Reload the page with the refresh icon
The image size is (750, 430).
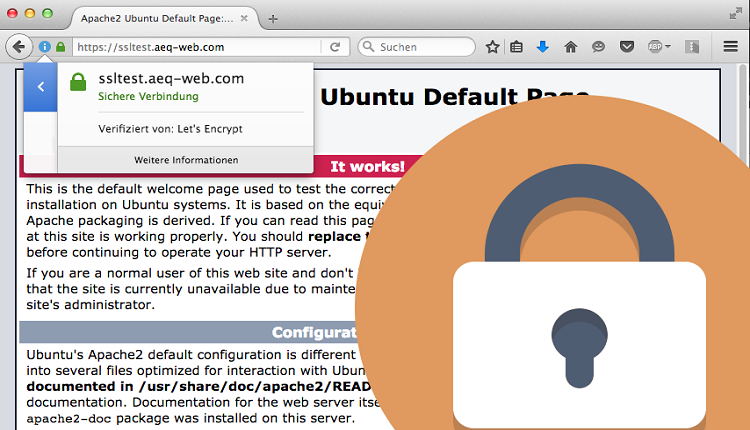tap(335, 47)
